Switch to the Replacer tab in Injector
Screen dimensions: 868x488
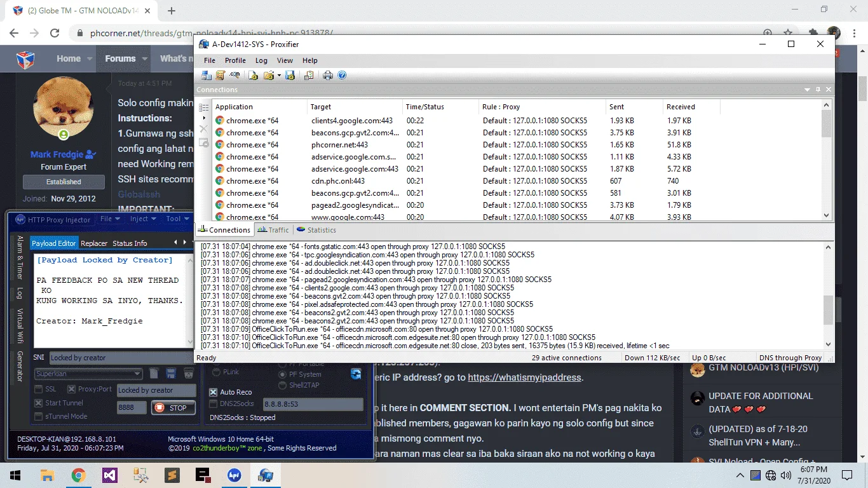tap(94, 243)
